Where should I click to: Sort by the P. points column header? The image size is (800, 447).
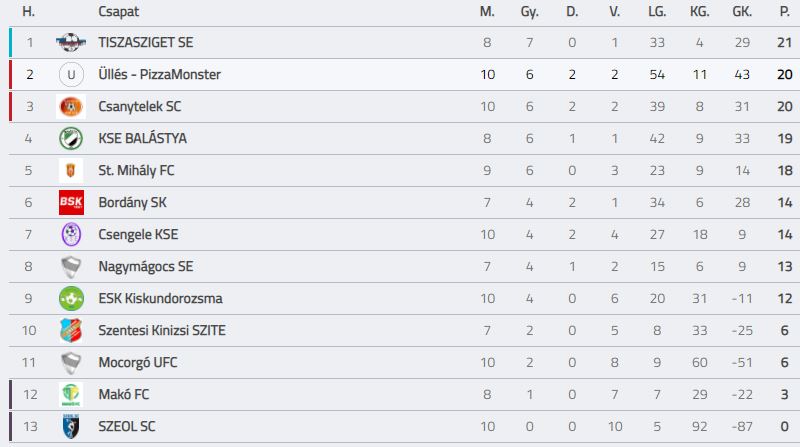pyautogui.click(x=785, y=11)
